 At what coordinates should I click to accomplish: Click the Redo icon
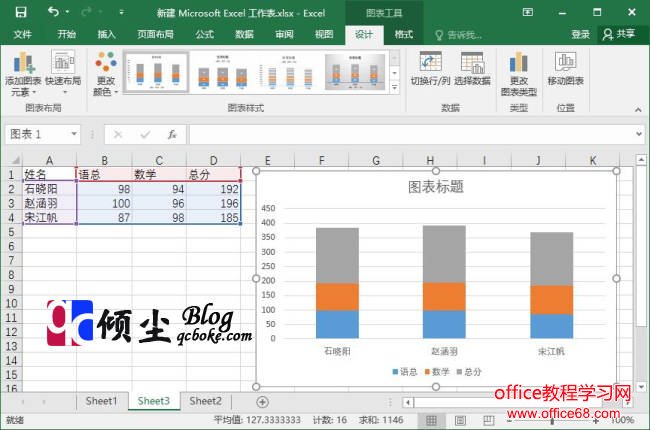coord(86,12)
